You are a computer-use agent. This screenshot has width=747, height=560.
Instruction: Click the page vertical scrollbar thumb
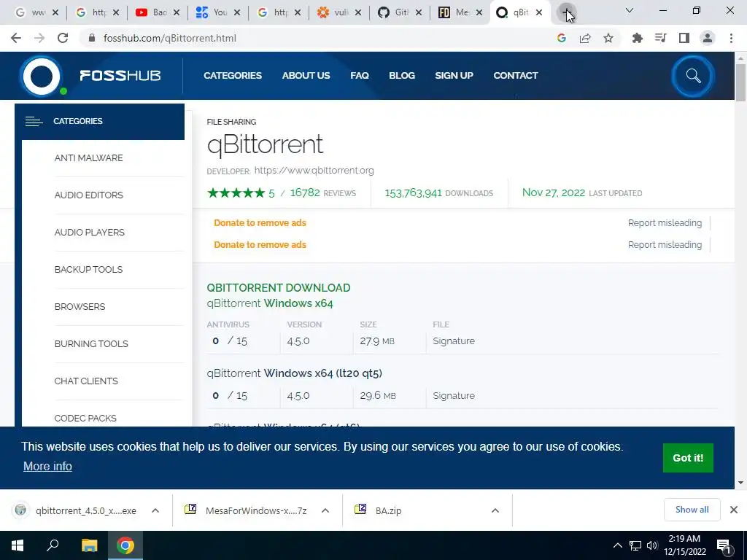click(x=740, y=82)
